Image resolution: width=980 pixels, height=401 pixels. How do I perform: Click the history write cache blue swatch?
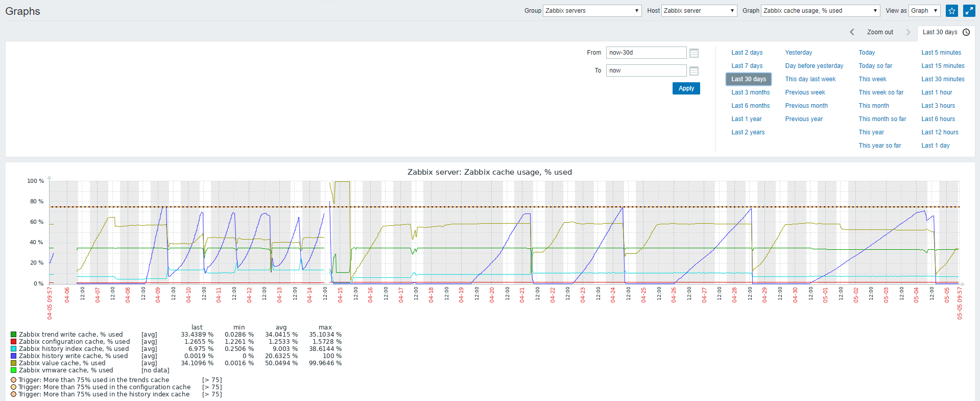pyautogui.click(x=14, y=356)
